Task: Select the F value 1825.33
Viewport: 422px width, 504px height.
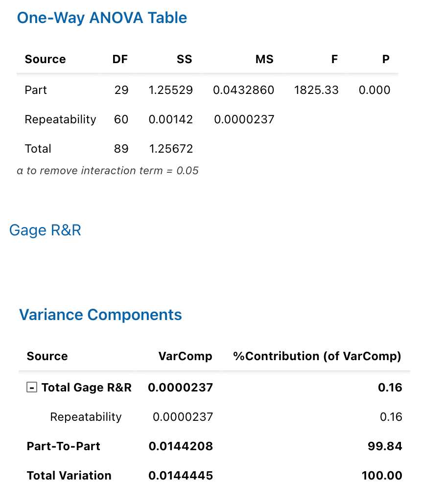Action: (x=316, y=90)
